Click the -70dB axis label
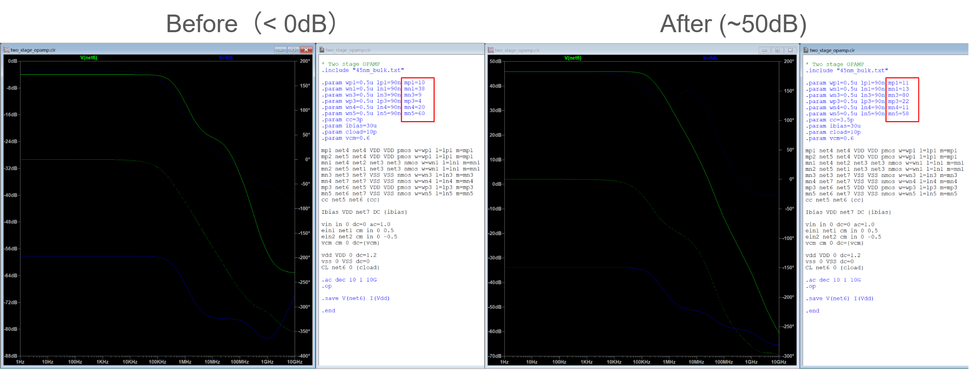The width and height of the screenshot is (980, 375). 495,356
